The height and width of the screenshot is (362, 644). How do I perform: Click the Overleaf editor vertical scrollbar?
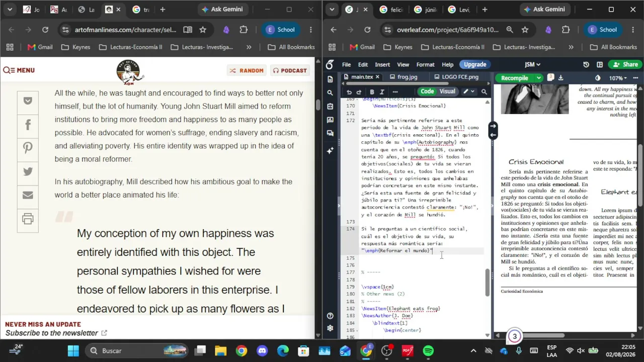487,283
